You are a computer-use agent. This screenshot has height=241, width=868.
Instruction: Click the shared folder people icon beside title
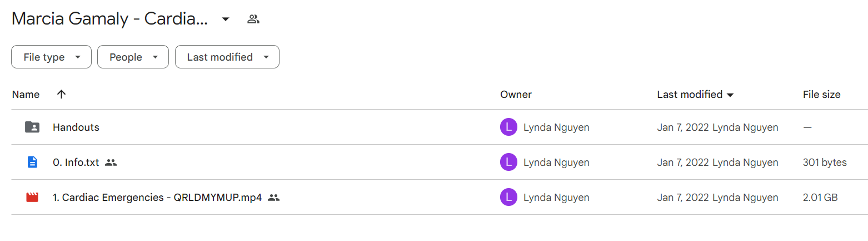pos(253,19)
